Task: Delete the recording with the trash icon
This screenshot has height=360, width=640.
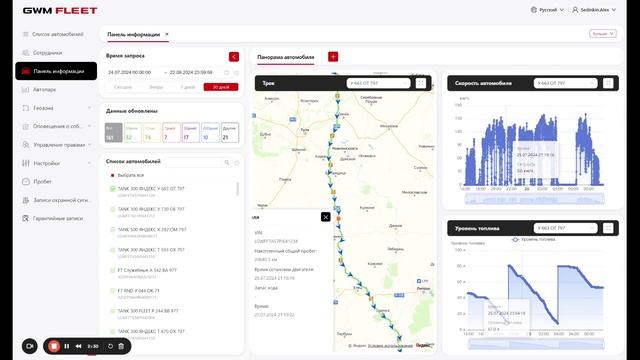Action: (121, 346)
